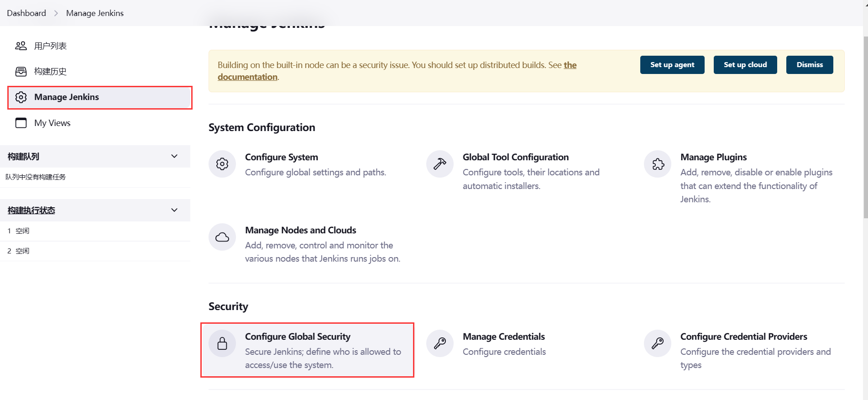Open the documentation link in the warning
This screenshot has height=400, width=868.
(x=248, y=77)
